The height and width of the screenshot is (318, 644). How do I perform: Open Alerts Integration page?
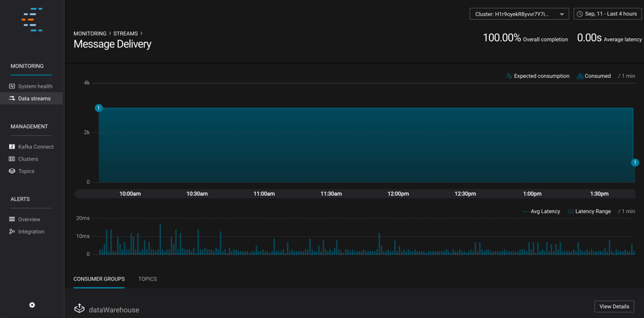tap(31, 232)
